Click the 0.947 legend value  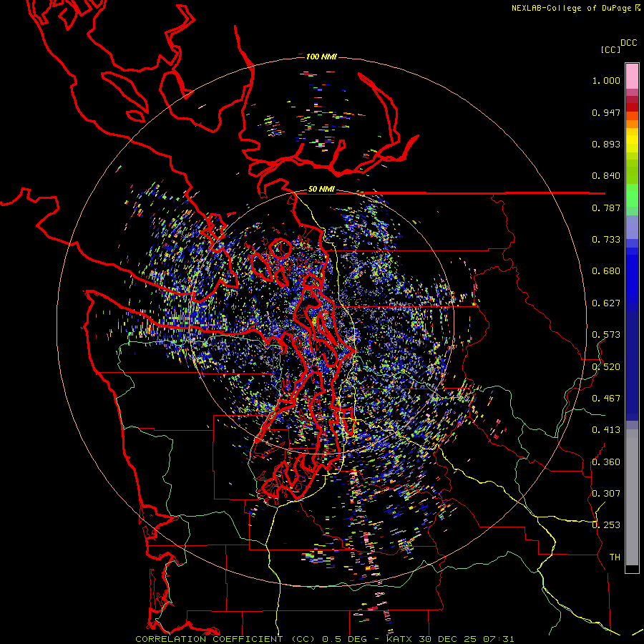pos(606,112)
